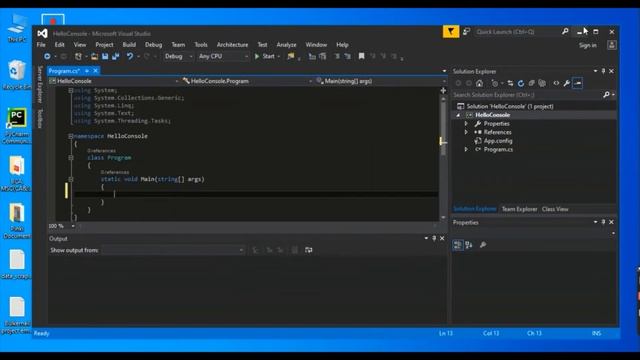Image resolution: width=640 pixels, height=360 pixels.
Task: Click the Sign in link
Action: coord(587,45)
